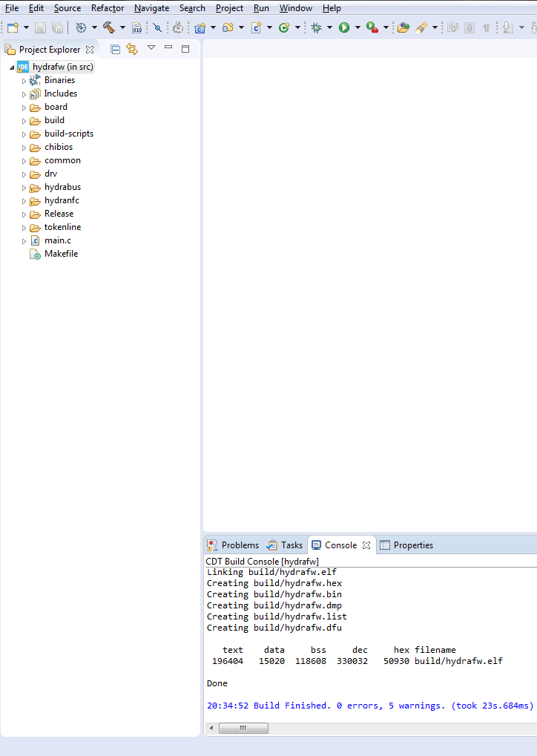This screenshot has height=756, width=537.
Task: Expand the Binaries tree node
Action: [24, 81]
